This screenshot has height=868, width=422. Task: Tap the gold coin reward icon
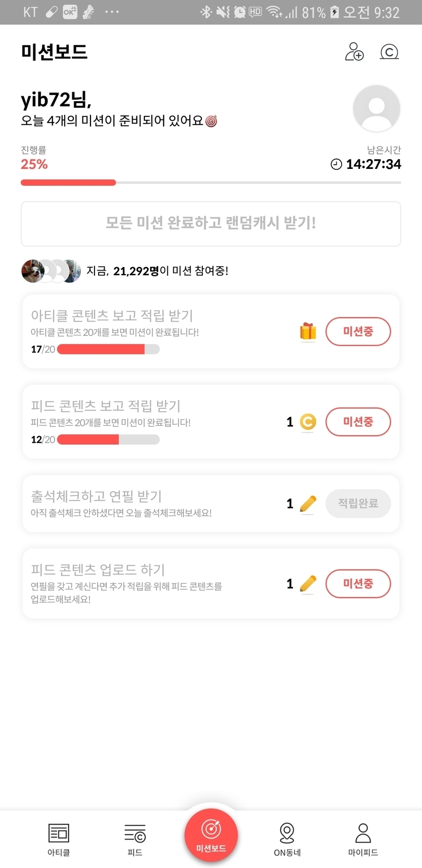point(308,422)
